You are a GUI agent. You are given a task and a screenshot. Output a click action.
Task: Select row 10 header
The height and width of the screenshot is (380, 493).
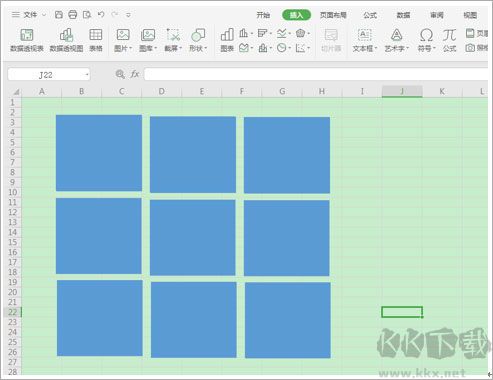tap(12, 192)
